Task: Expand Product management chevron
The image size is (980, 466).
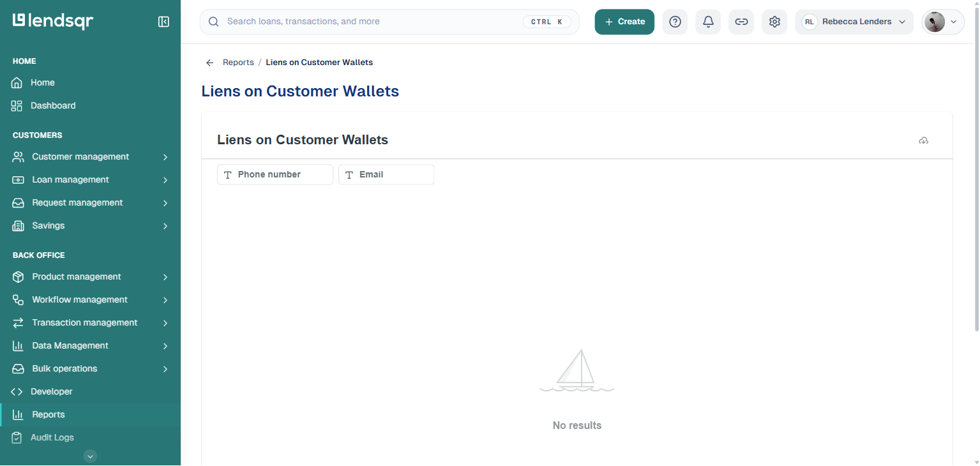Action: tap(165, 277)
